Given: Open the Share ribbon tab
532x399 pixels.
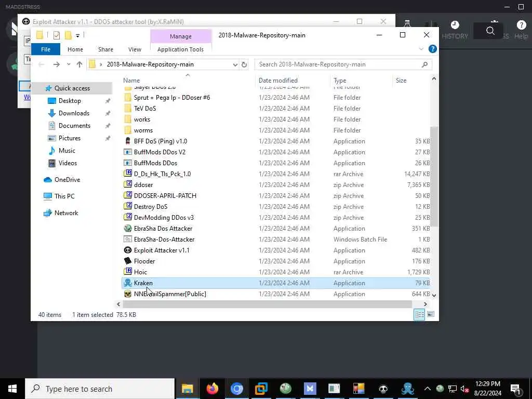Looking at the screenshot, I should 105,49.
